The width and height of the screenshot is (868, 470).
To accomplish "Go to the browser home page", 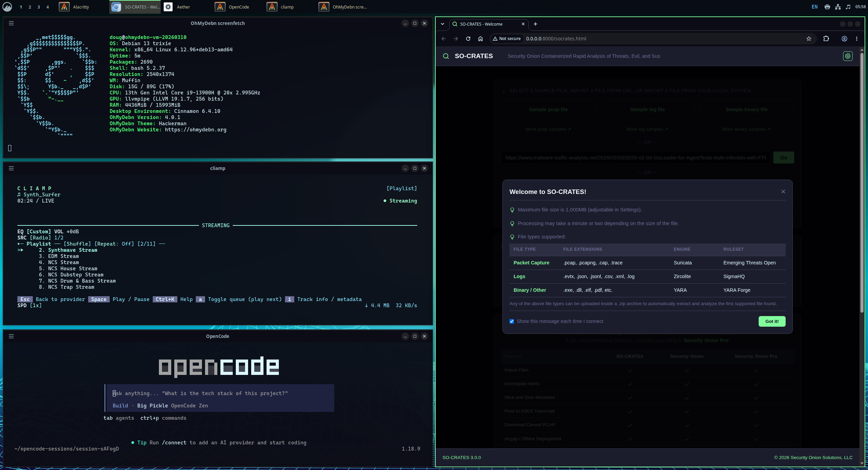I will point(480,39).
